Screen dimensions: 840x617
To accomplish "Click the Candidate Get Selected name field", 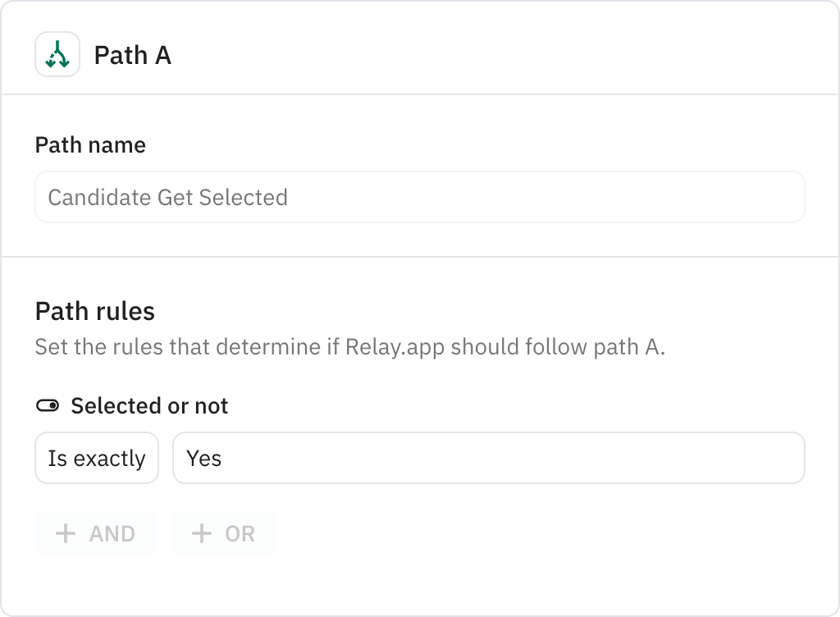I will pyautogui.click(x=418, y=197).
